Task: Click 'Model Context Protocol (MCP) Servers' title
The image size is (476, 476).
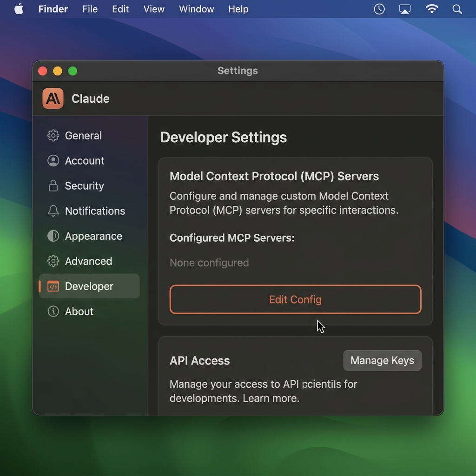Action: [274, 176]
